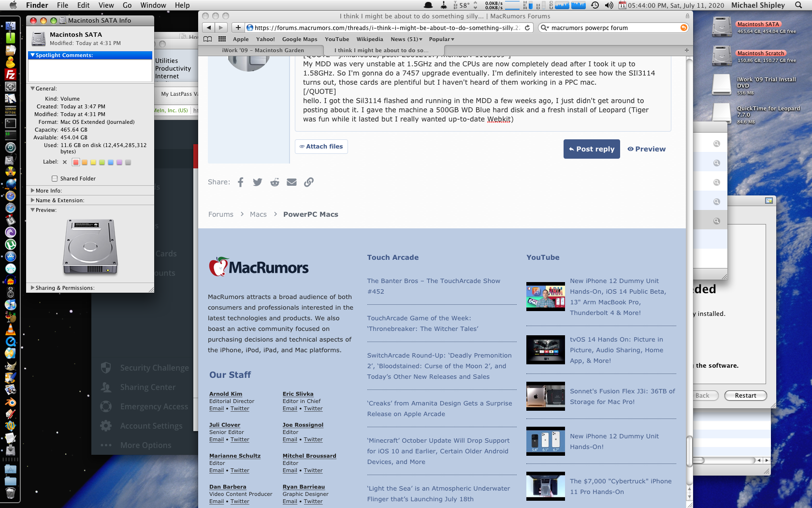The image size is (812, 508).
Task: Open Arnold Kim staff link
Action: [226, 394]
